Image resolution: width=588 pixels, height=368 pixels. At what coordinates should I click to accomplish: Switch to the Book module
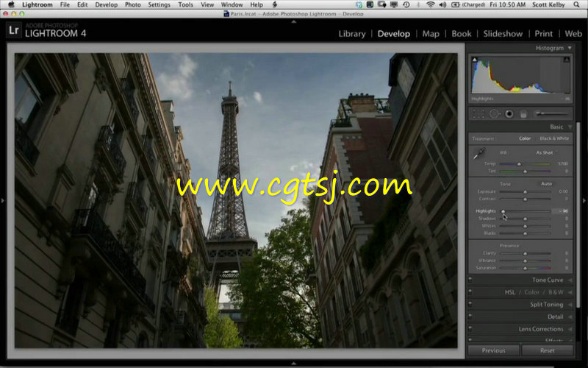[x=462, y=34]
